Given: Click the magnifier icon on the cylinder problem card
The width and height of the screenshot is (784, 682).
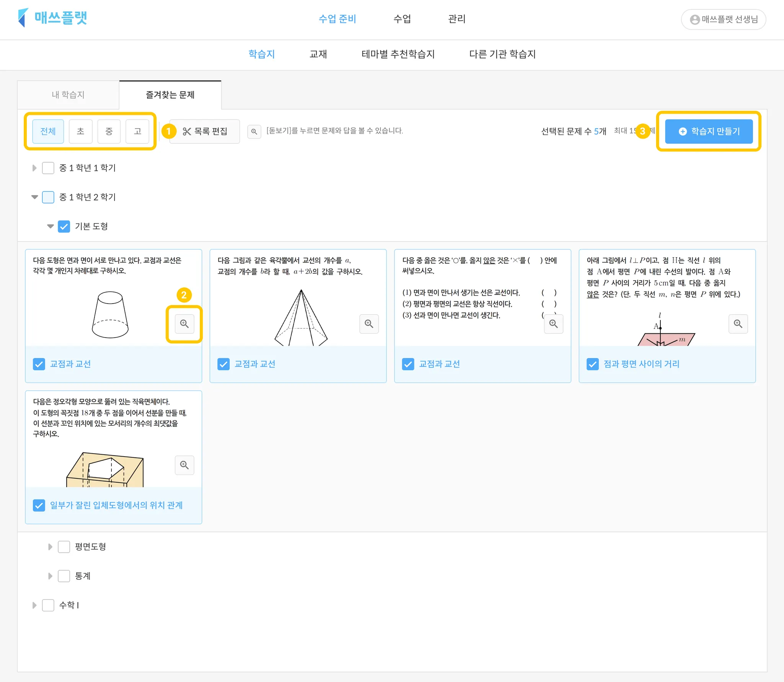Looking at the screenshot, I should click(184, 324).
